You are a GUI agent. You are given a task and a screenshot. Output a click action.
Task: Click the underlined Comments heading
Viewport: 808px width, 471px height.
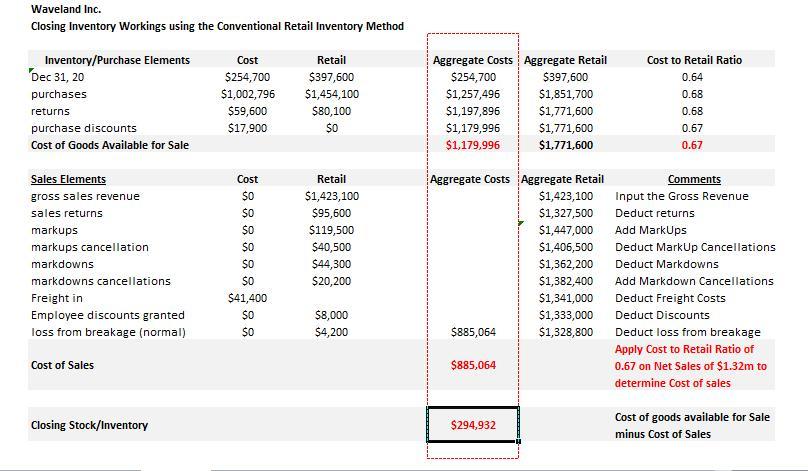tap(694, 179)
